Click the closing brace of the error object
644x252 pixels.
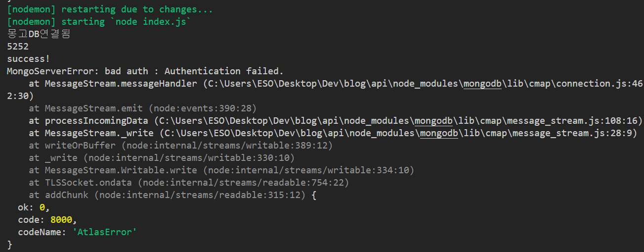coord(10,245)
